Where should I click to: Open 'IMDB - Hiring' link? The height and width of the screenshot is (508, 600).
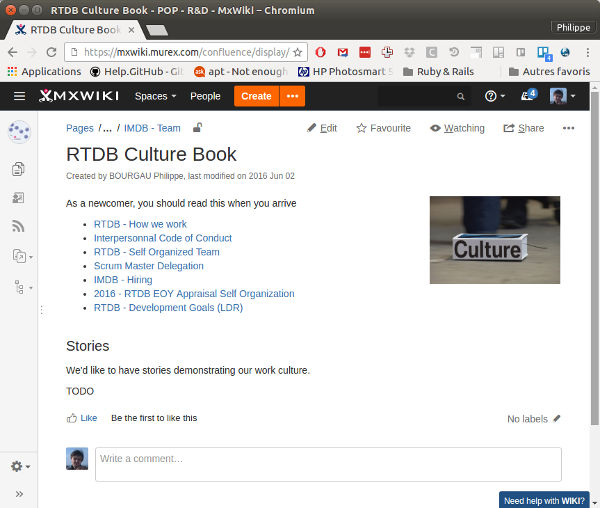[123, 280]
